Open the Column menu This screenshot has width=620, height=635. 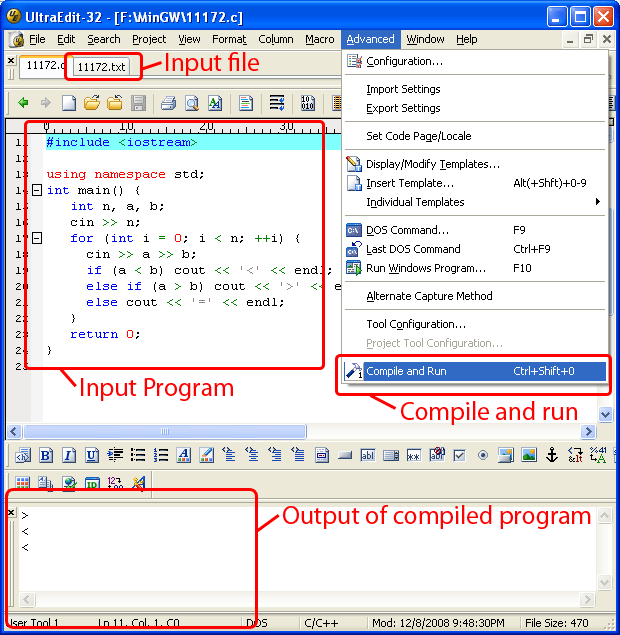pyautogui.click(x=276, y=39)
